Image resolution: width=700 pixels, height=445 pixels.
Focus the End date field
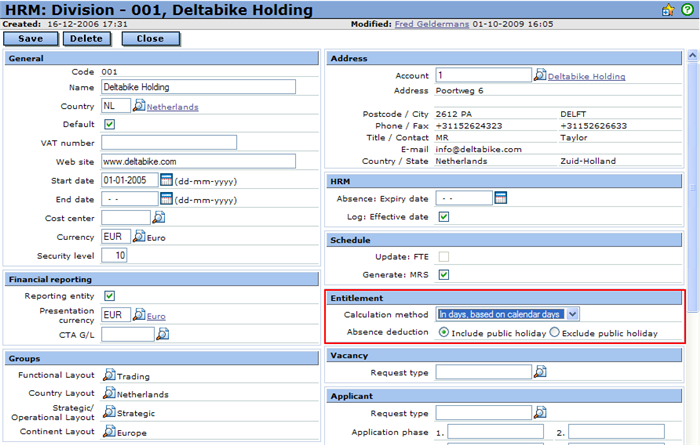pyautogui.click(x=129, y=199)
